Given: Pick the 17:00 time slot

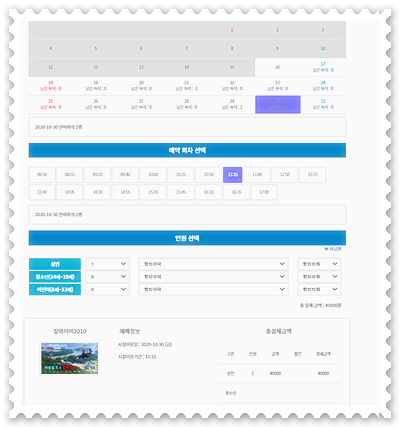Looking at the screenshot, I should click(x=264, y=192).
